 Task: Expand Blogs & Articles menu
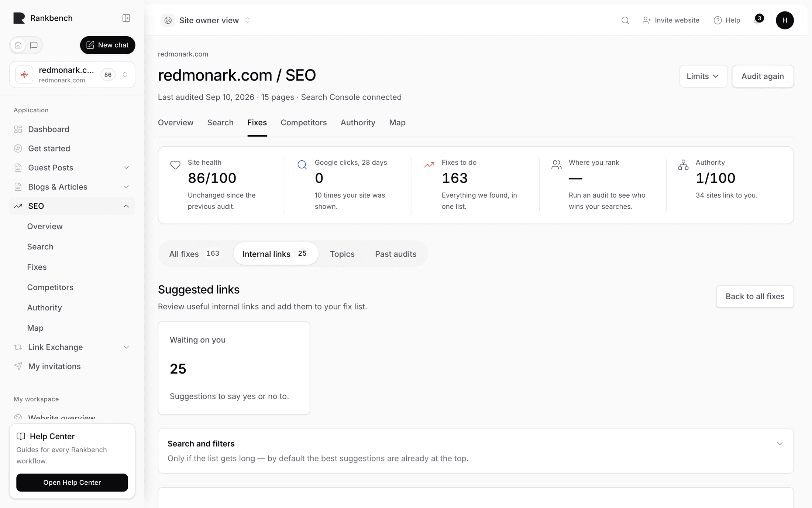(x=72, y=187)
